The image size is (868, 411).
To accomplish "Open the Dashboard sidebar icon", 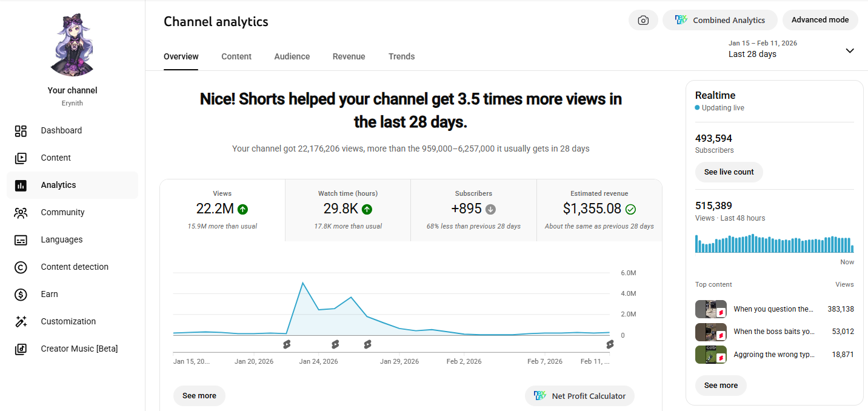I will 21,131.
